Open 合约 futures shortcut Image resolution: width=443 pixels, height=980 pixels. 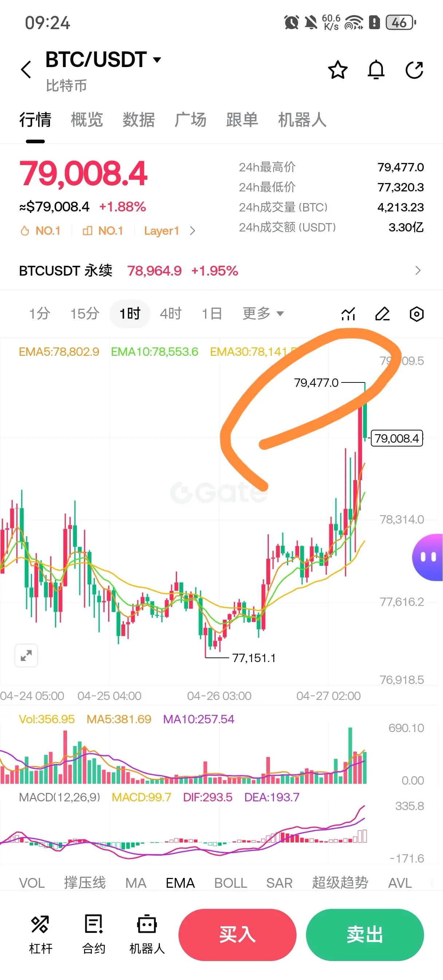tap(94, 934)
